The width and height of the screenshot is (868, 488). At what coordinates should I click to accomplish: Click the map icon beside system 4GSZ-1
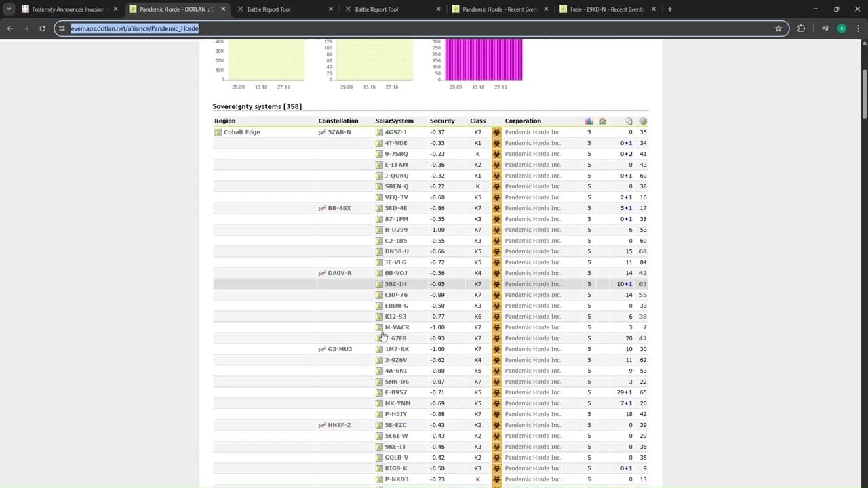pos(380,132)
